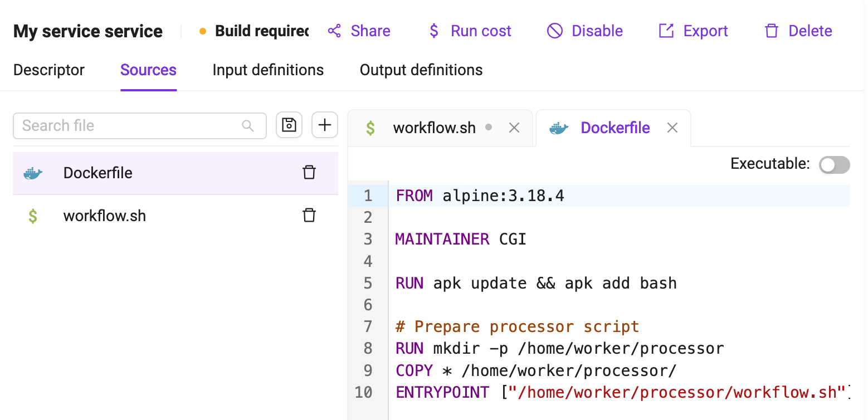Open the Run cost option
Viewport: 868px width, 420px height.
click(x=470, y=31)
